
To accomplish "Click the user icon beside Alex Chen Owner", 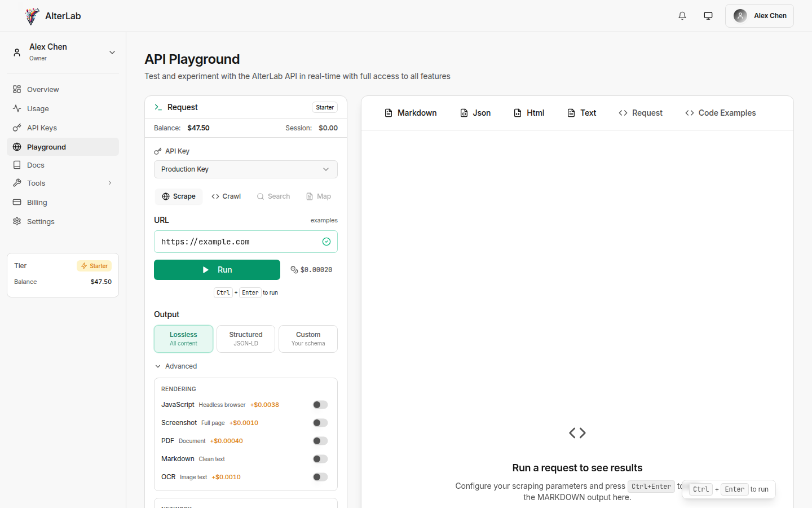I will click(x=17, y=52).
